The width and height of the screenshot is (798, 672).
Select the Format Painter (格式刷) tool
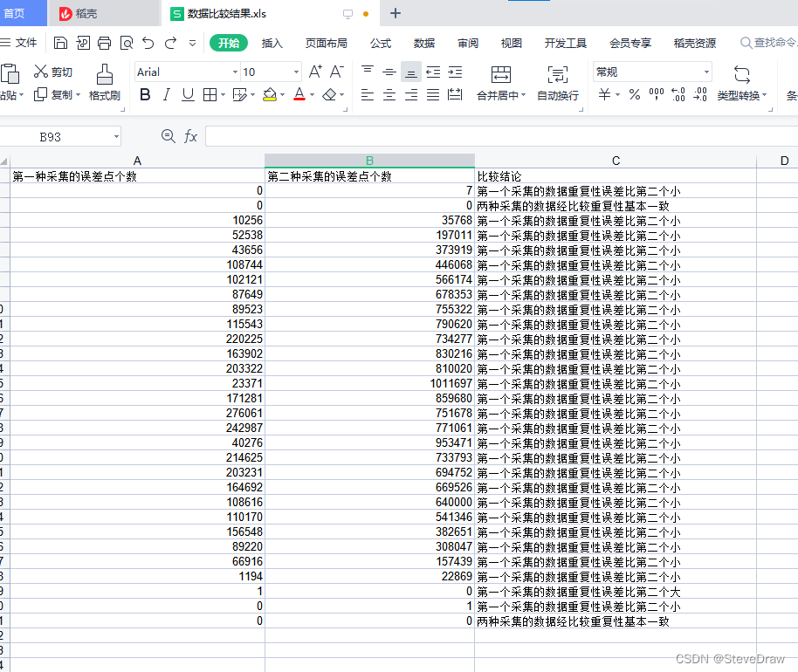104,82
